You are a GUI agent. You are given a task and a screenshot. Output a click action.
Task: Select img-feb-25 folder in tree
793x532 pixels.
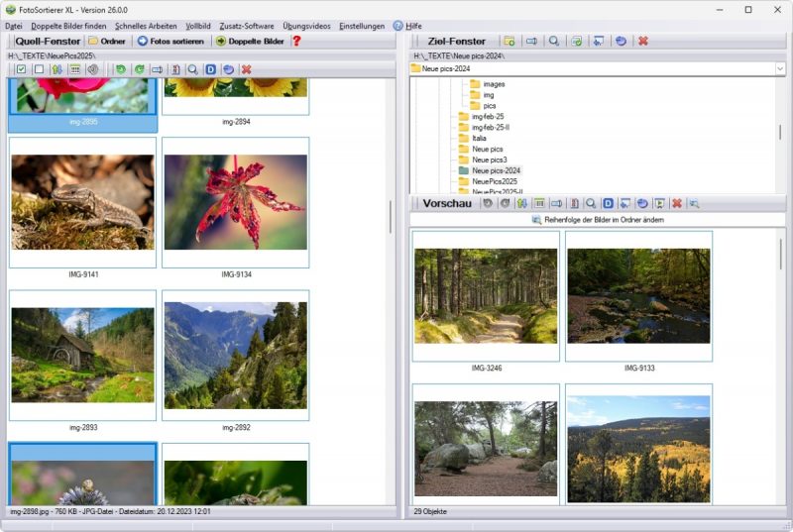(x=488, y=116)
